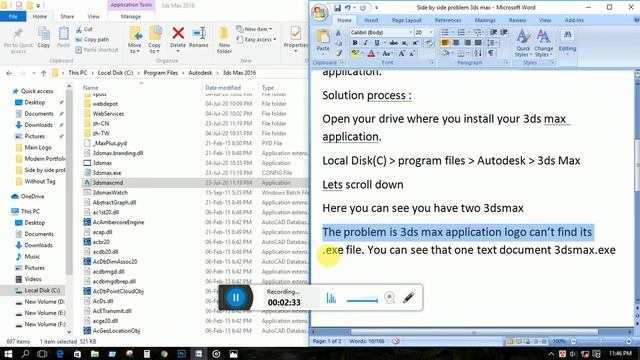Click Rename in Explorer ribbon
This screenshot has height=360, width=640.
point(199,38)
